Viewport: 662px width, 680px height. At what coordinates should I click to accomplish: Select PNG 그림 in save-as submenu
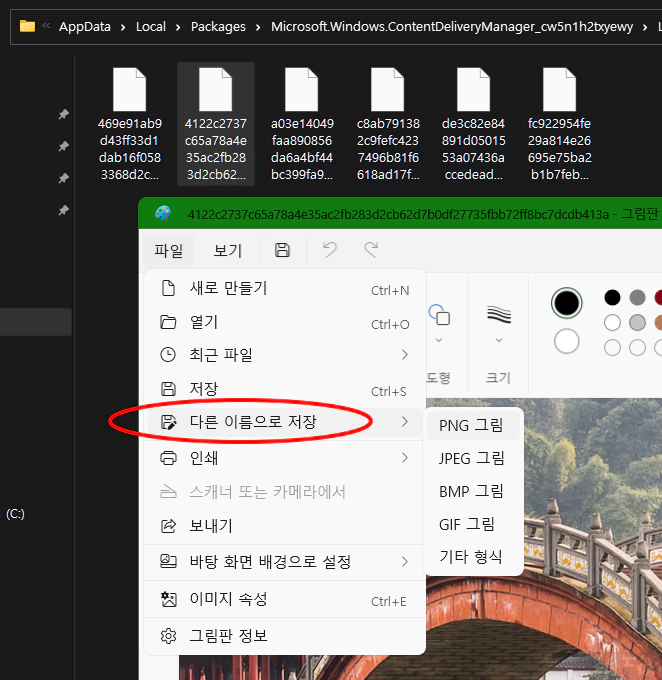pos(473,425)
